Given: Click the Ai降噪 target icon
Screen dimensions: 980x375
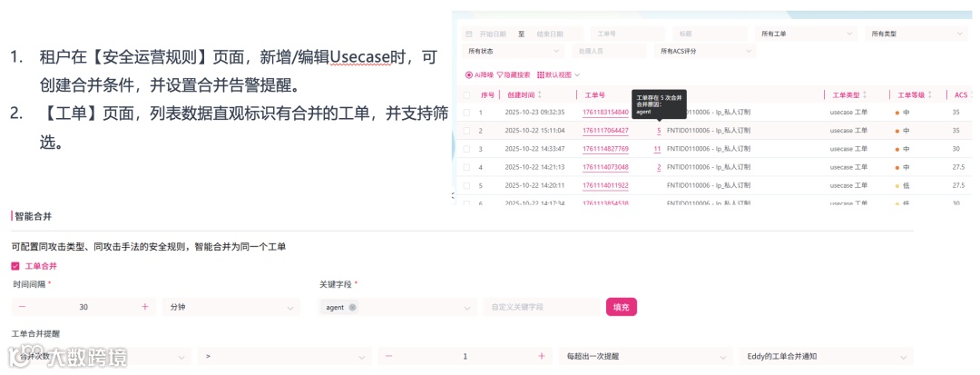Looking at the screenshot, I should [469, 74].
